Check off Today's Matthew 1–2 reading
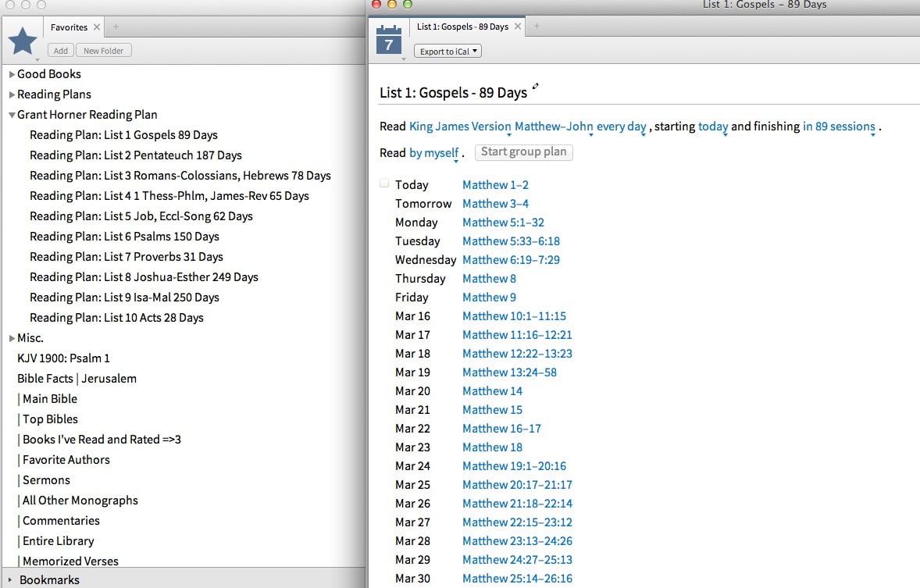Image resolution: width=920 pixels, height=588 pixels. 384,182
